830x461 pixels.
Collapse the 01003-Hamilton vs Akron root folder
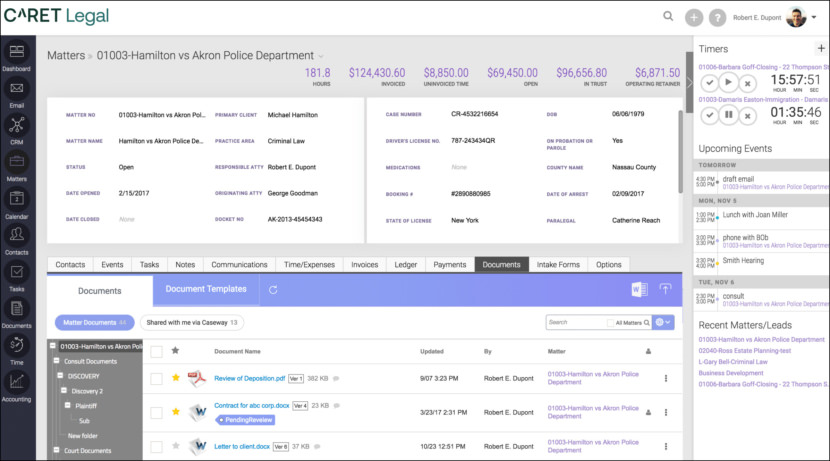[x=52, y=346]
